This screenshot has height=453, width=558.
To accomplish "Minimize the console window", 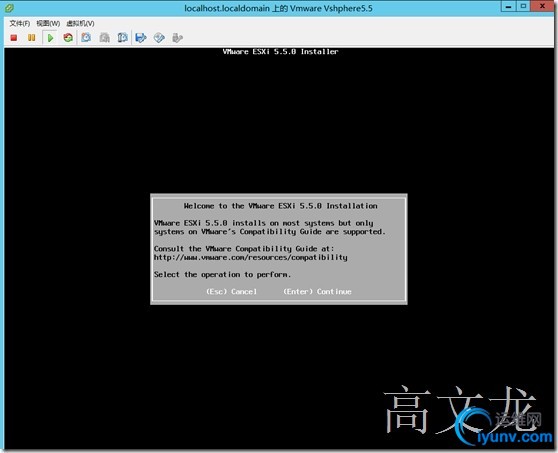I will coord(509,6).
